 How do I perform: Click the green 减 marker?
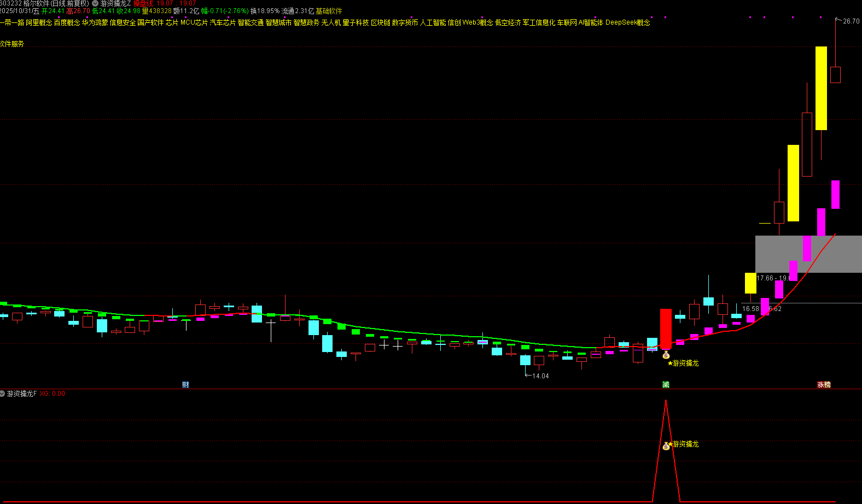click(666, 385)
